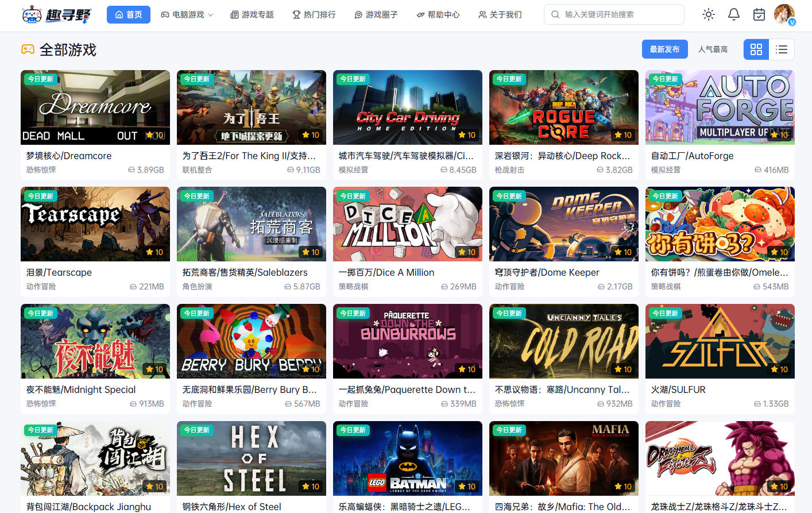The image size is (812, 513).
Task: Click the star rating on LEGO Batman
Action: (467, 487)
